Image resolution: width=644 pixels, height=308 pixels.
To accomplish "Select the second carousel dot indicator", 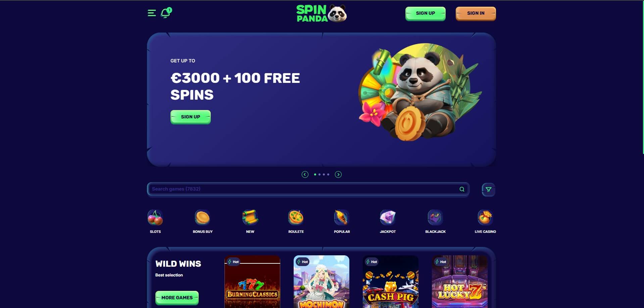I will click(x=319, y=174).
